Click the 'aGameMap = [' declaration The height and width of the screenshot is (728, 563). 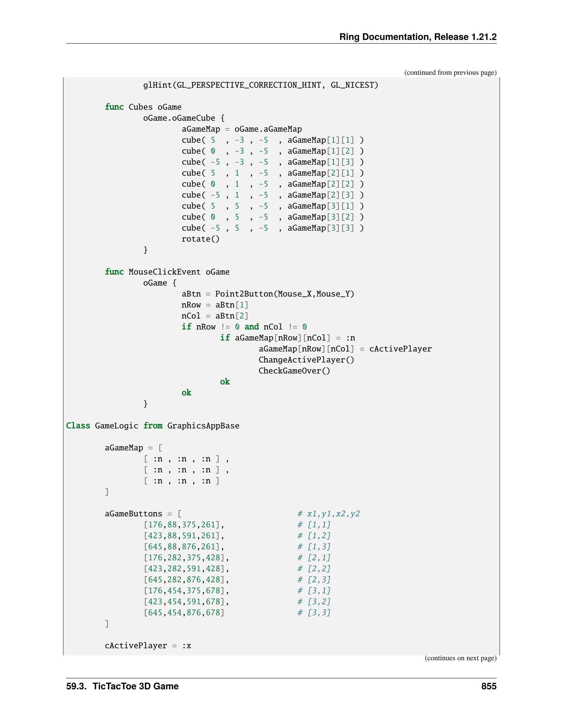pyautogui.click(x=133, y=448)
